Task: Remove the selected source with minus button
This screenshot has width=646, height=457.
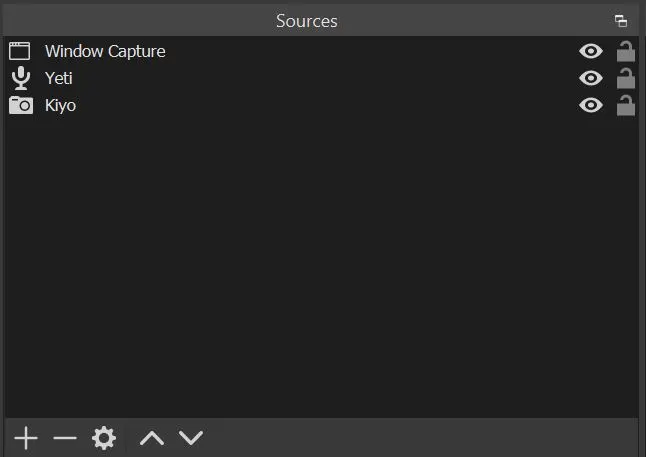Action: click(x=65, y=438)
